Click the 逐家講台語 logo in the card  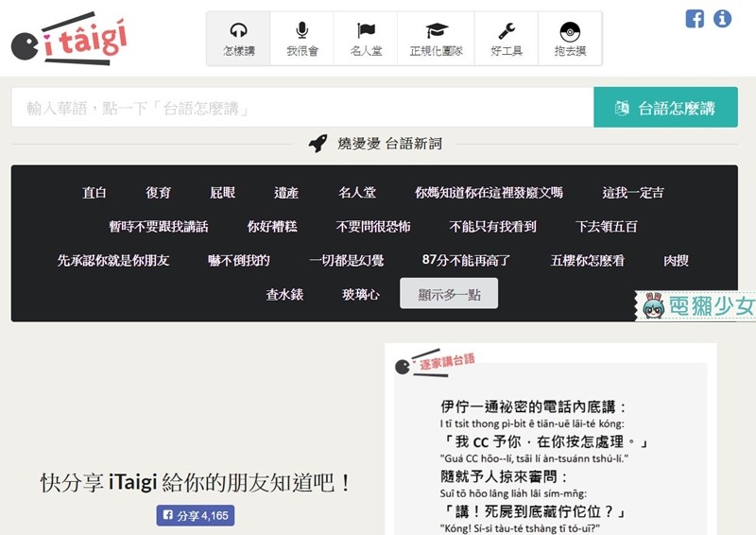435,363
